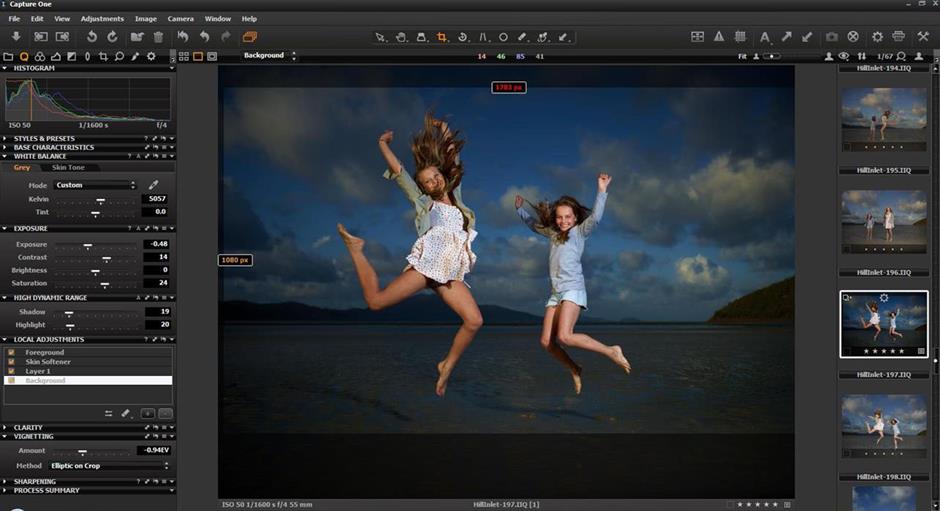Disable the Layer 1 checkbox
Viewport: 940px width, 511px height.
(11, 371)
